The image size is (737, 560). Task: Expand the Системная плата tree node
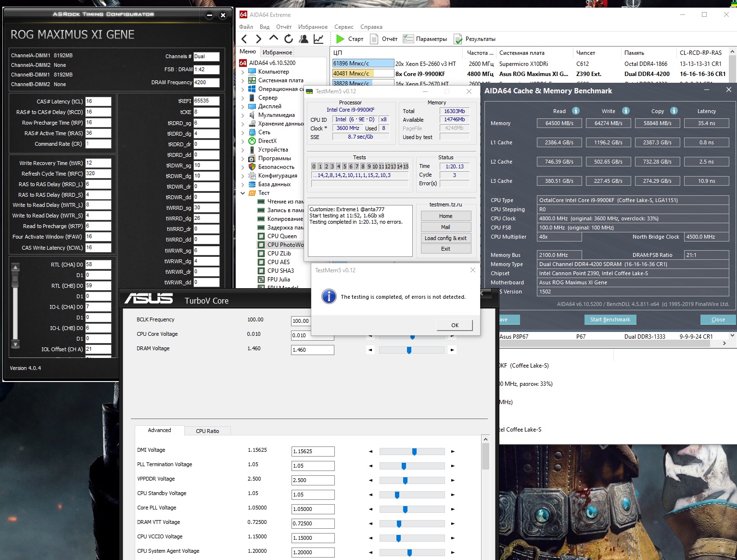(243, 80)
